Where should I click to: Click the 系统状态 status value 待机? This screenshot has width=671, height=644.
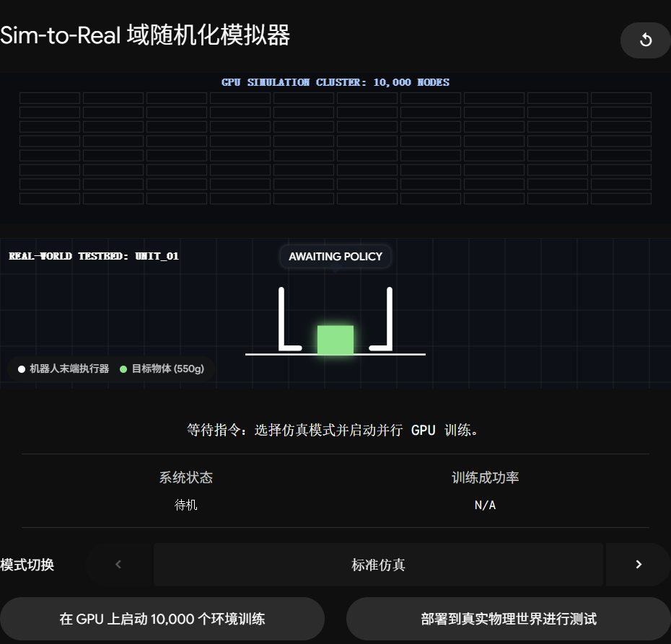click(185, 505)
